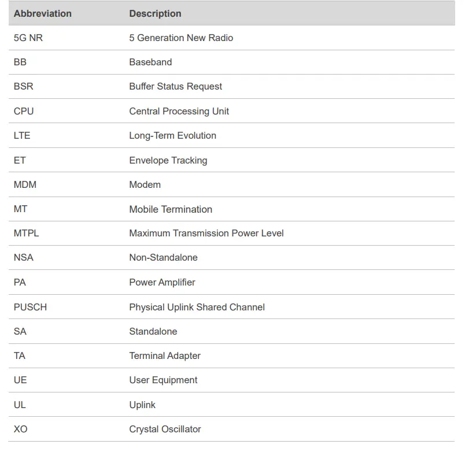Viewport: 476px width, 452px height.
Task: Select the Standalone description in the SA row
Action: click(153, 331)
